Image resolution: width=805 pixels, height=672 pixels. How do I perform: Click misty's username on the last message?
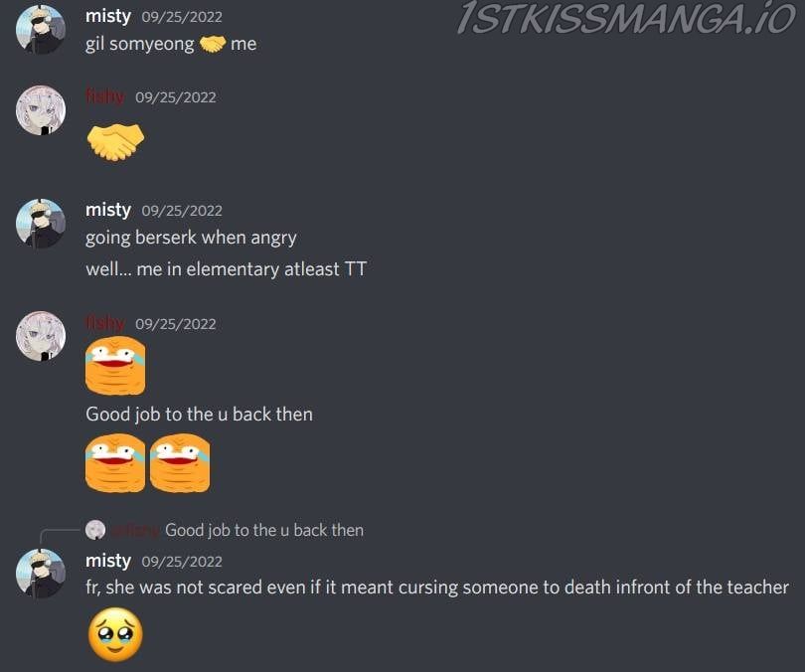(108, 560)
